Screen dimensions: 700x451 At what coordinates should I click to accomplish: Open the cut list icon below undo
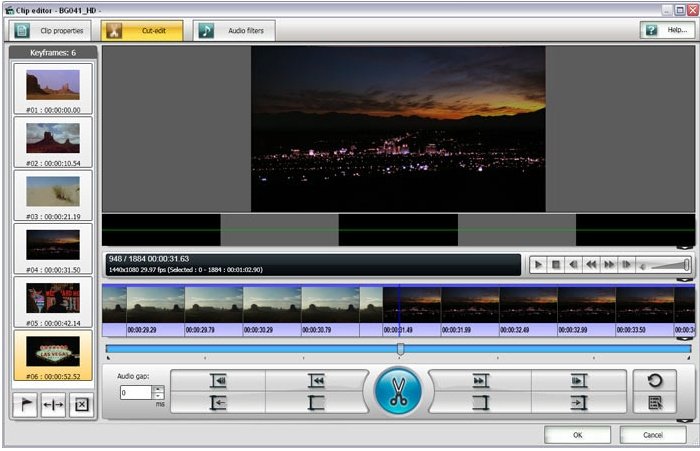655,403
